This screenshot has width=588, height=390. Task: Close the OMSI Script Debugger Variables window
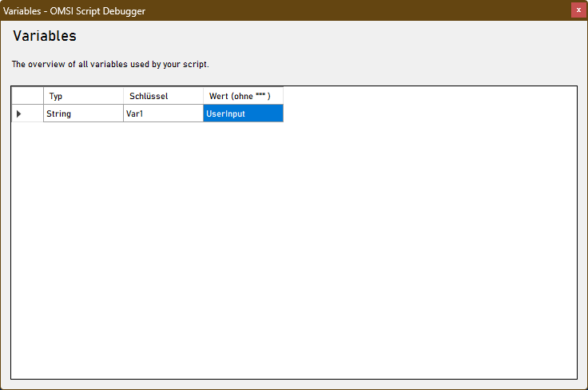(x=578, y=10)
